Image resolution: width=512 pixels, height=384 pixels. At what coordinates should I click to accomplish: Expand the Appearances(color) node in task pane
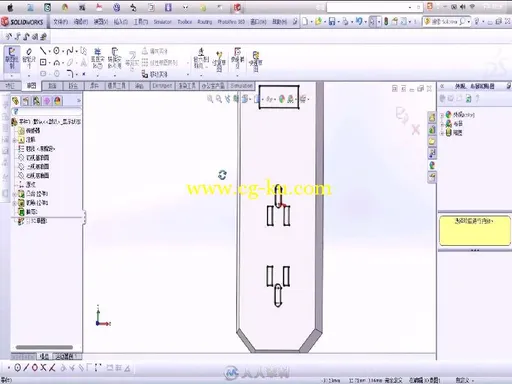442,115
